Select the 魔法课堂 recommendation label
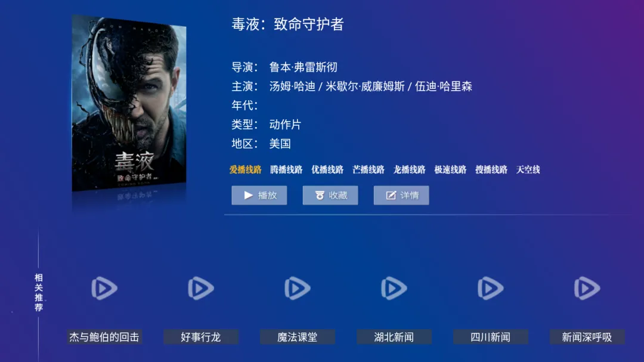This screenshot has width=644, height=362. [x=298, y=337]
